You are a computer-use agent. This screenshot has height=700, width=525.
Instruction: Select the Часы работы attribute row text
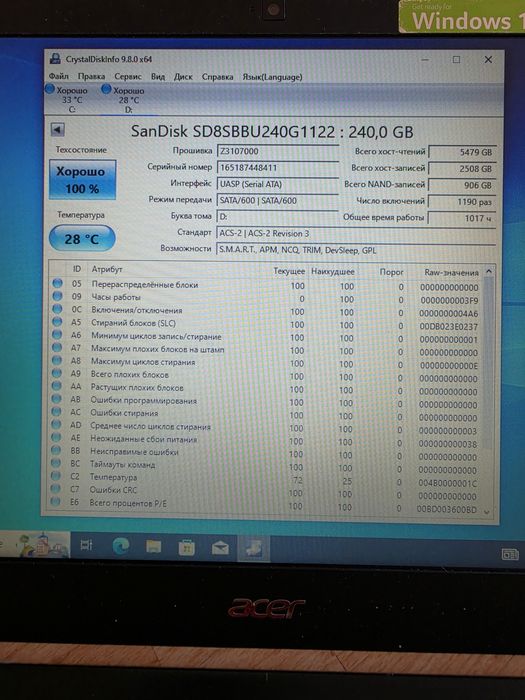click(116, 297)
